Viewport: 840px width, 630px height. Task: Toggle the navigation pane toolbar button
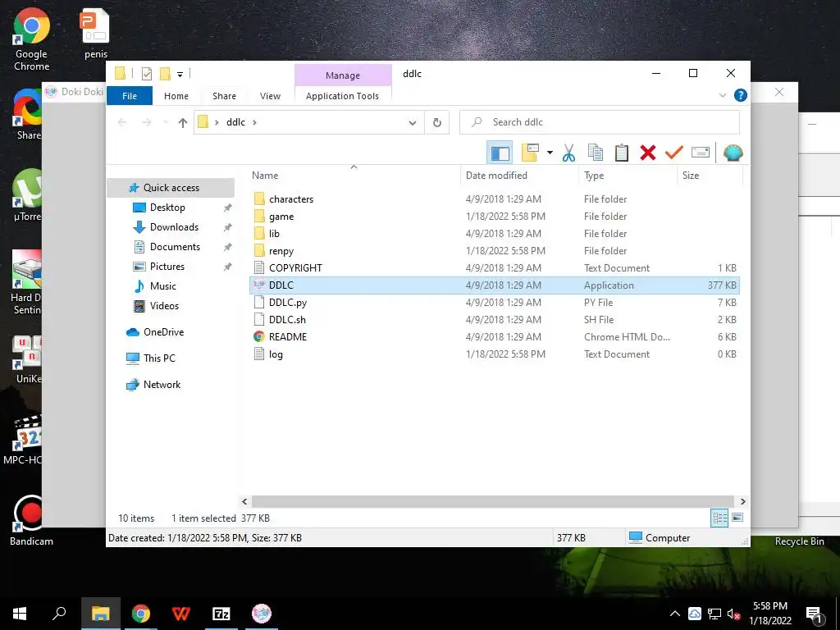click(x=500, y=153)
